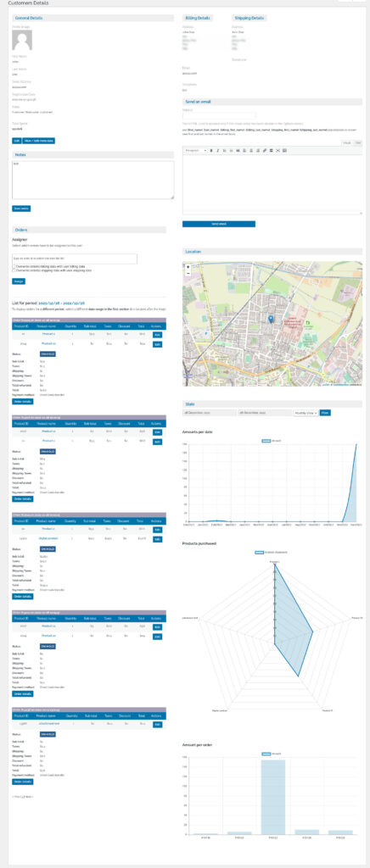370x868 pixels.
Task: Zoom out on the location map
Action: tap(188, 273)
